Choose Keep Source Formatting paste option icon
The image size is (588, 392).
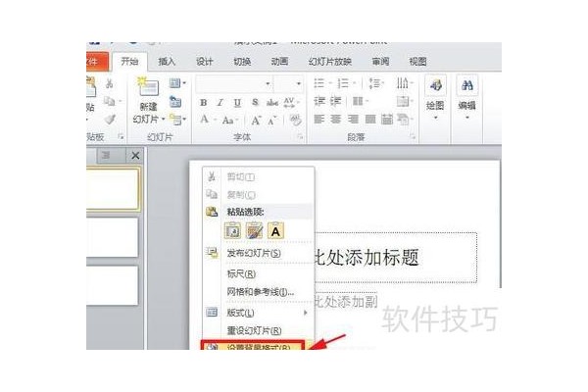(x=232, y=230)
